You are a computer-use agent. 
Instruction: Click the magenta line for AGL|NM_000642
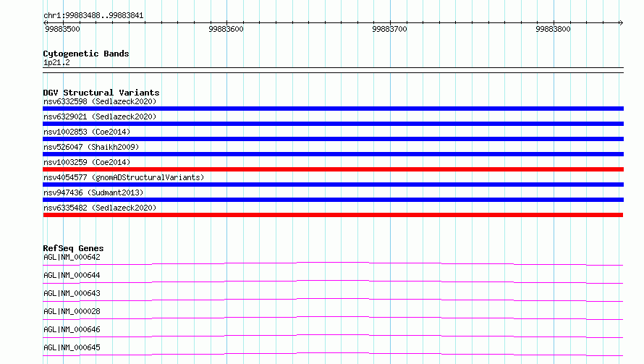pyautogui.click(x=333, y=263)
